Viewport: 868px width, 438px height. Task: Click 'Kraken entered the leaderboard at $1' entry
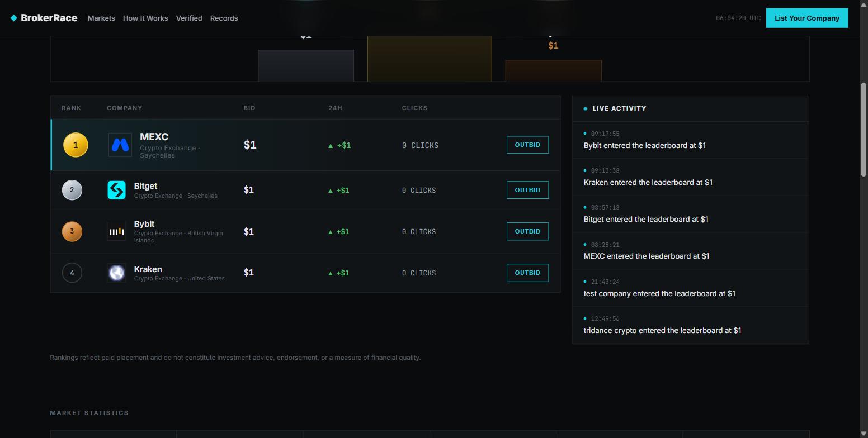tap(648, 182)
